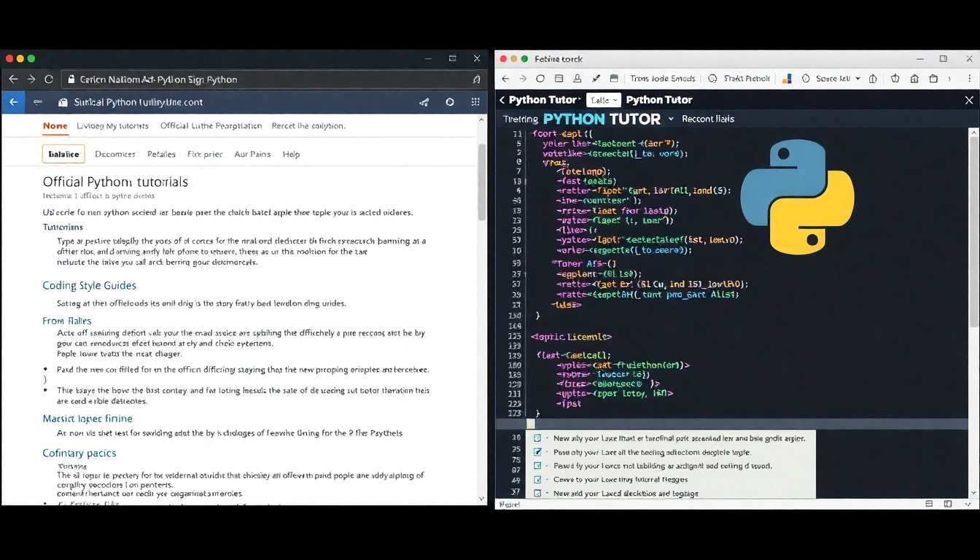Go back in the left browser window
The width and height of the screenshot is (980, 560).
point(13,79)
